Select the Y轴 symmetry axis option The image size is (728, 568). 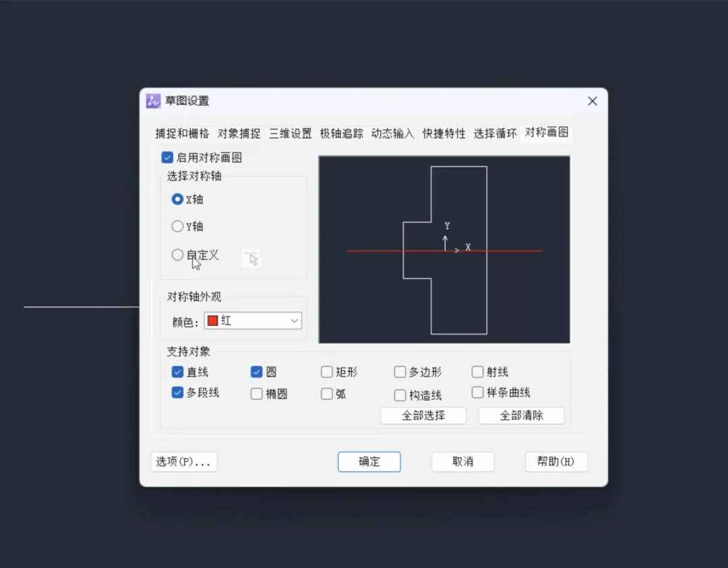click(x=177, y=226)
